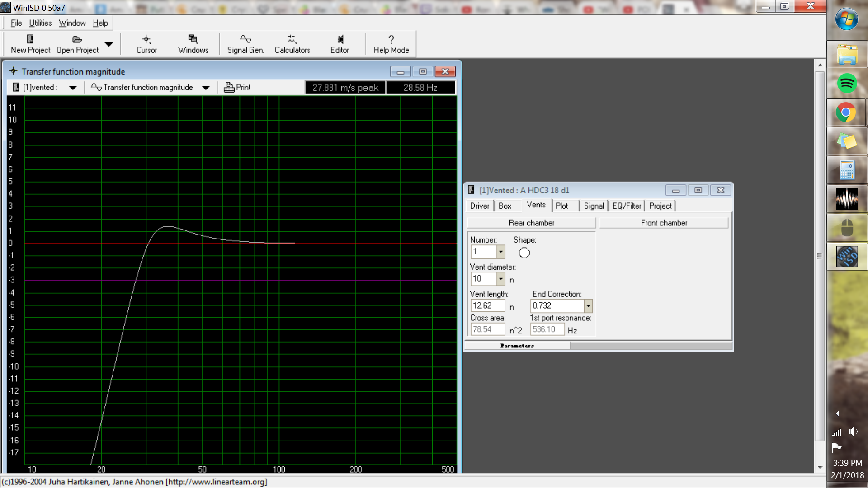The image size is (868, 488).
Task: Enable Help Mode
Action: (391, 44)
